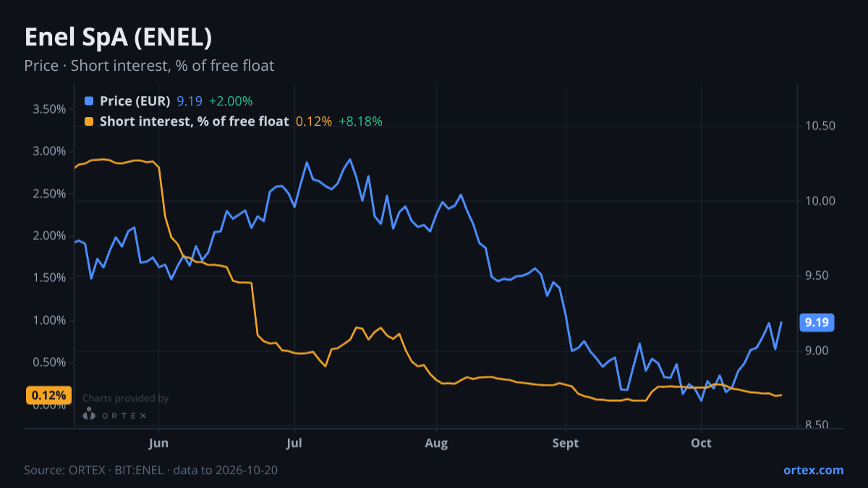Click the 0.50% left axis label
The height and width of the screenshot is (488, 868).
[50, 362]
